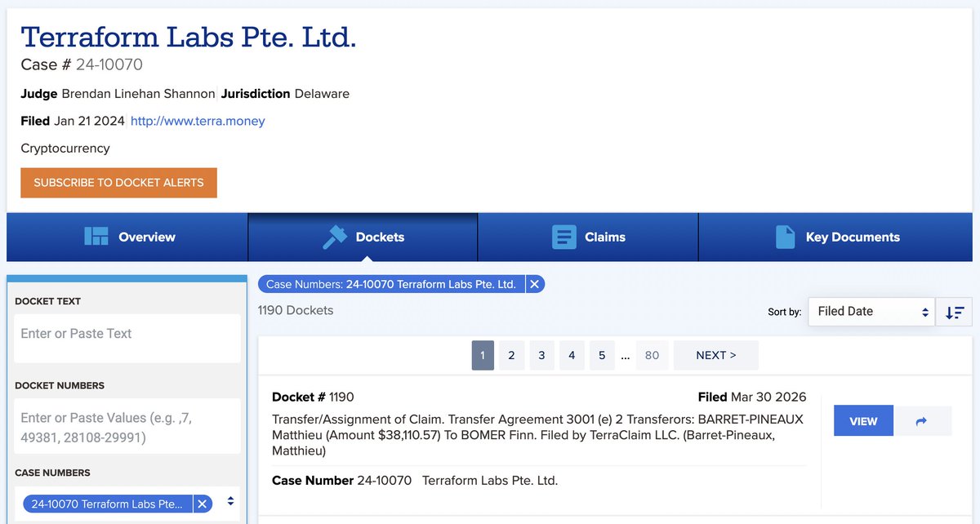Click Case Number 24-10070 in docket entry
This screenshot has width=980, height=524.
[x=342, y=481]
